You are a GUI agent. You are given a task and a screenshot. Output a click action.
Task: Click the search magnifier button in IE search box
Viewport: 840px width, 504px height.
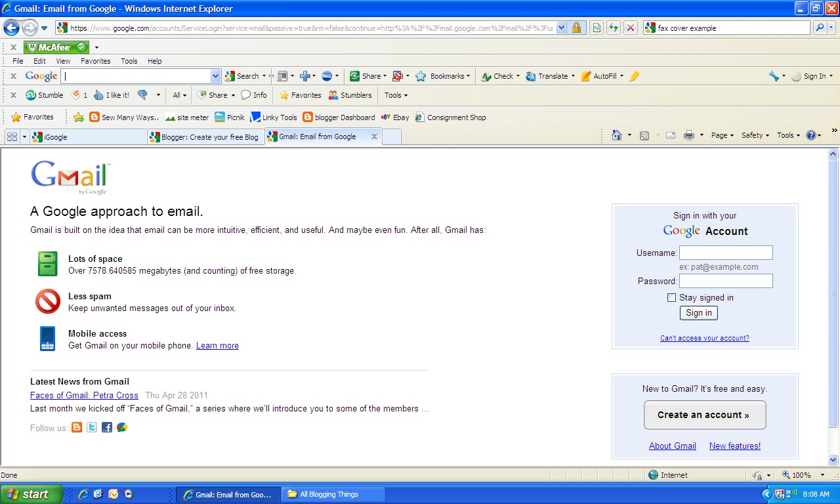pos(820,28)
